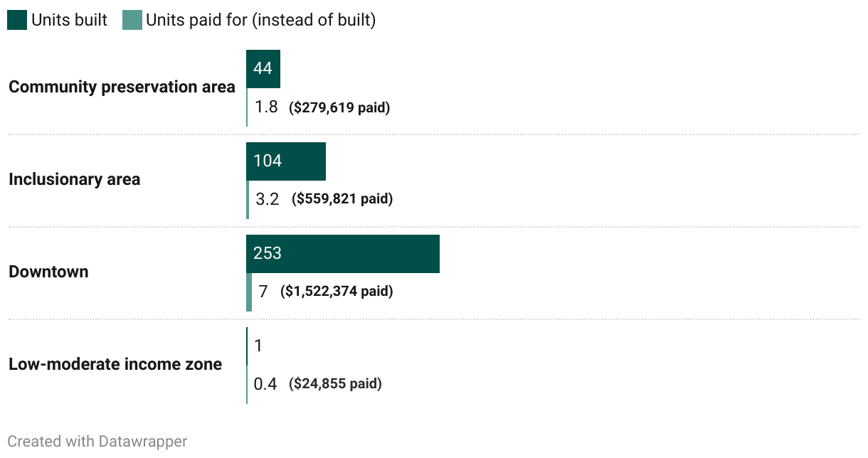Select the Downtown row label

(48, 272)
